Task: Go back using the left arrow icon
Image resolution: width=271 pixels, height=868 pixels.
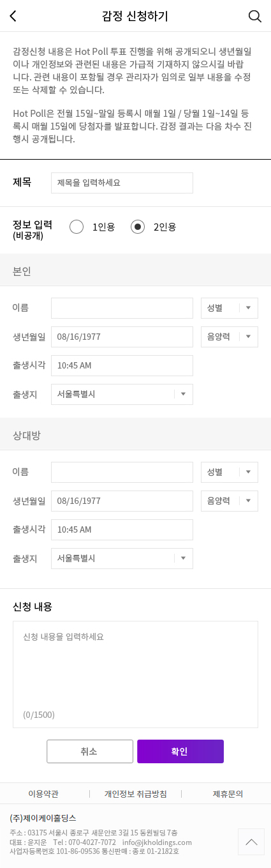Action: coord(13,17)
